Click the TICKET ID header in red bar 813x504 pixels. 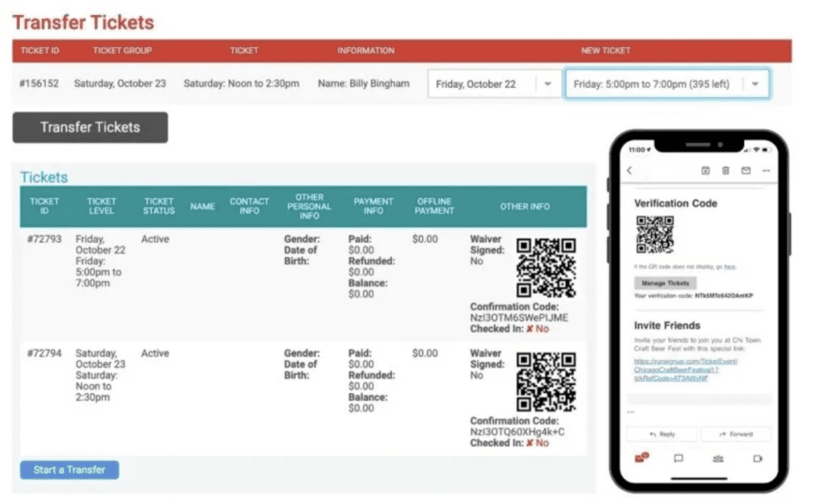40,51
